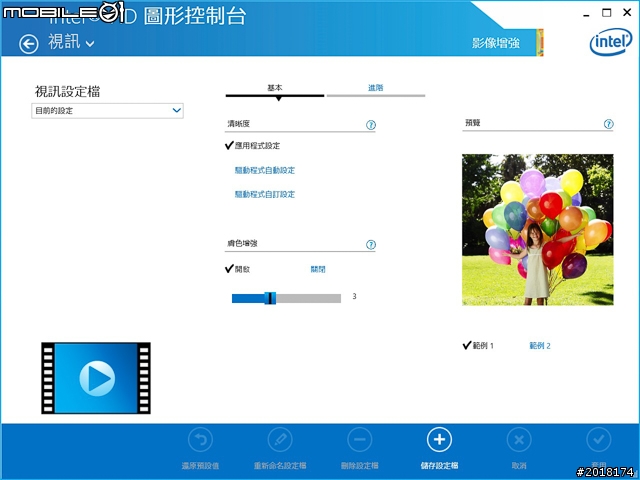The width and height of the screenshot is (640, 480).
Task: Open help icon for 膚色增強
Action: [371, 244]
